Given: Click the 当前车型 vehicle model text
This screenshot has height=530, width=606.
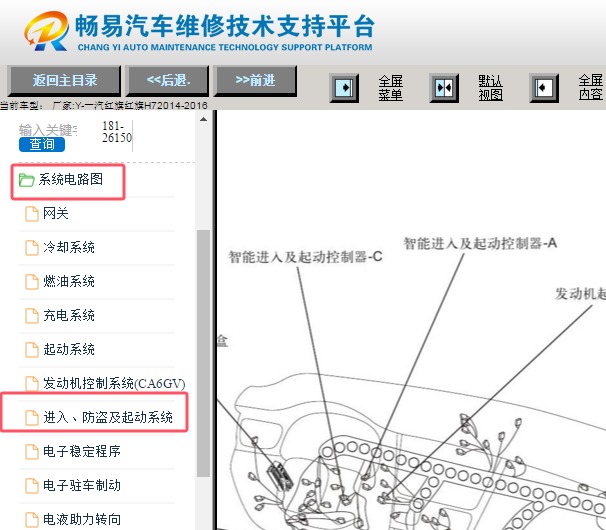Looking at the screenshot, I should pos(104,105).
